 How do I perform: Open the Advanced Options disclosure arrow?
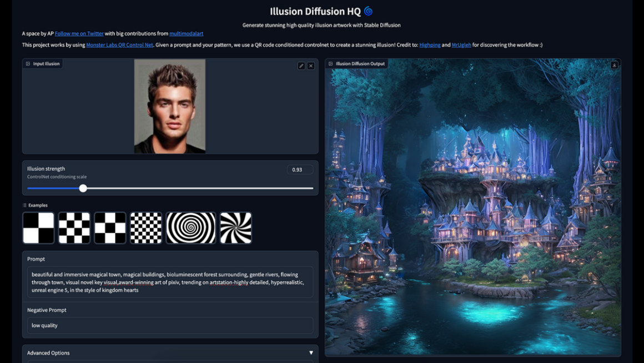click(311, 352)
